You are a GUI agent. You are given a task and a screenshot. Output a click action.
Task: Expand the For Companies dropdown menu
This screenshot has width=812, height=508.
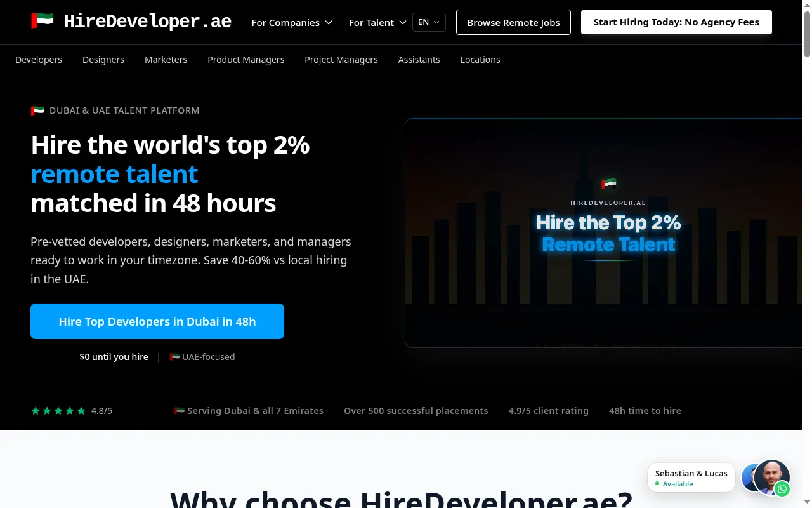(292, 22)
